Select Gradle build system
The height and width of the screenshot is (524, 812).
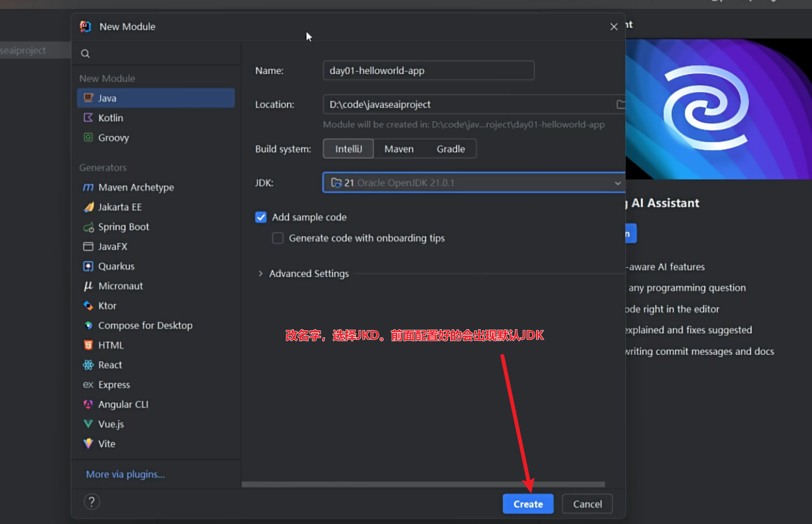click(x=451, y=149)
